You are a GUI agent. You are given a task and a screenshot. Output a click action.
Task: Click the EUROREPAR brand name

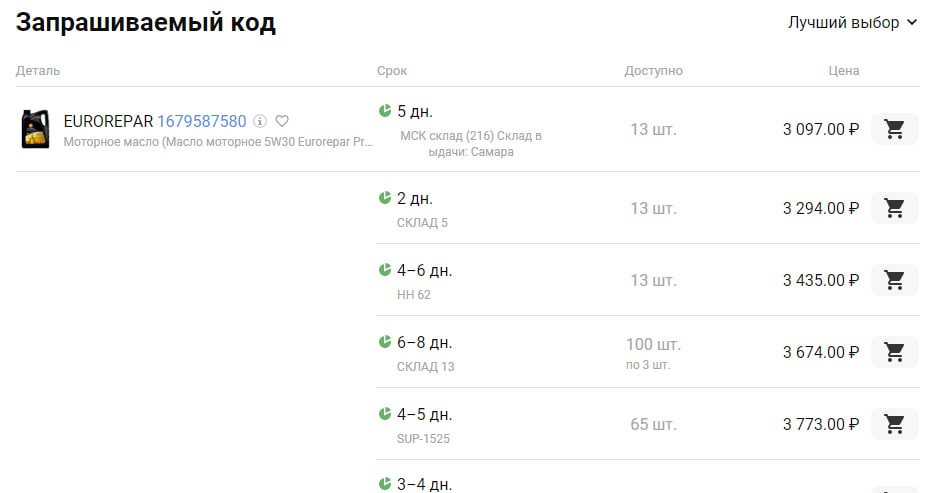pyautogui.click(x=108, y=121)
